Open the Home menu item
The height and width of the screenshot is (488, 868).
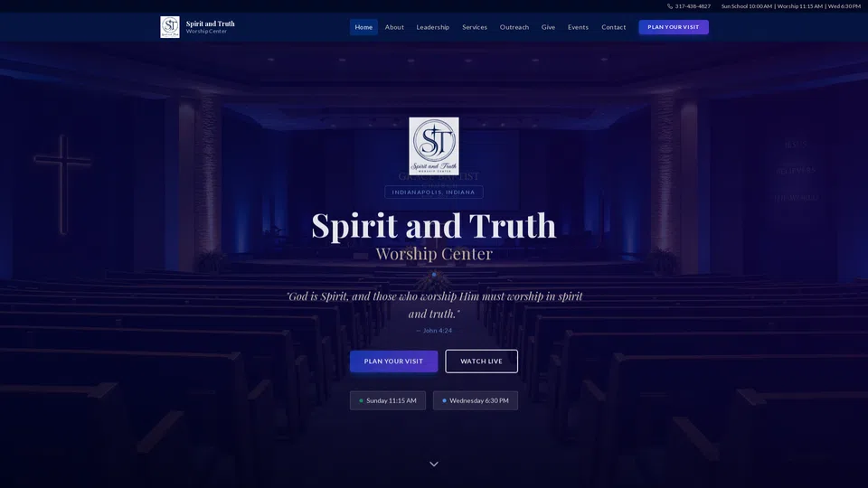coord(363,27)
